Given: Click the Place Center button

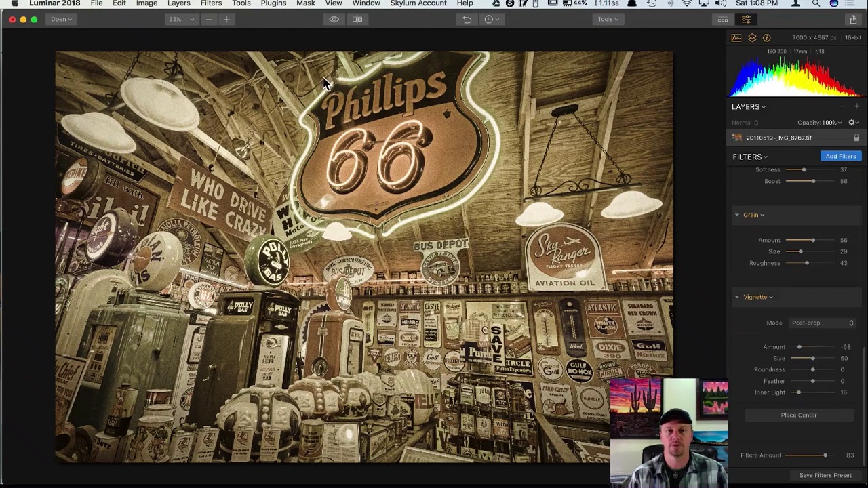Looking at the screenshot, I should coord(799,415).
